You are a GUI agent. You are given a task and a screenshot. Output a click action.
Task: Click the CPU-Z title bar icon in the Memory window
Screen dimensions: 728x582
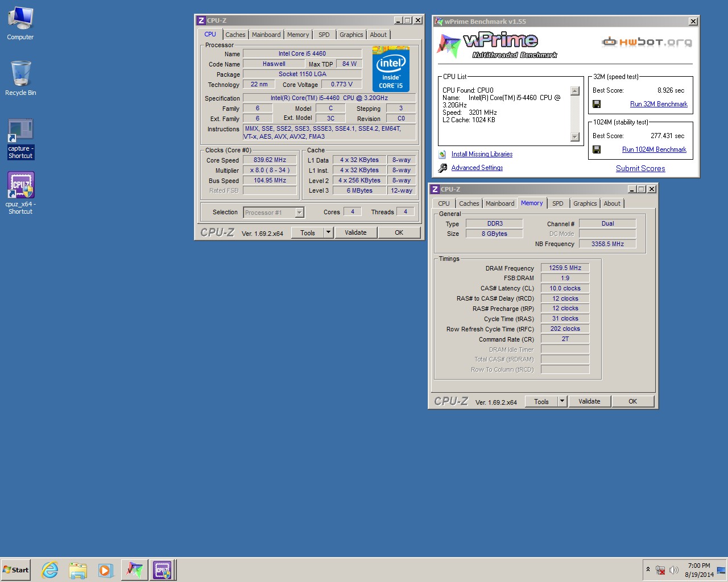coord(435,189)
